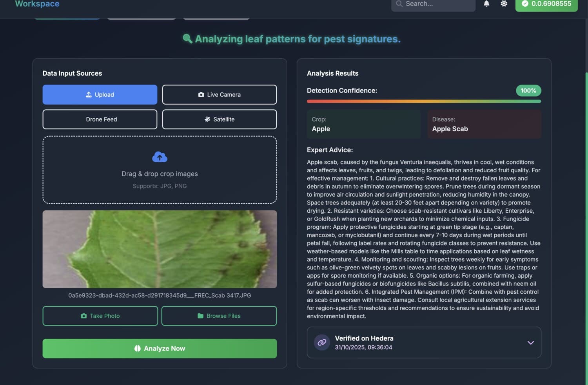Click the timestamp 31/10/2025, 09:36:04
The height and width of the screenshot is (385, 588).
click(363, 347)
